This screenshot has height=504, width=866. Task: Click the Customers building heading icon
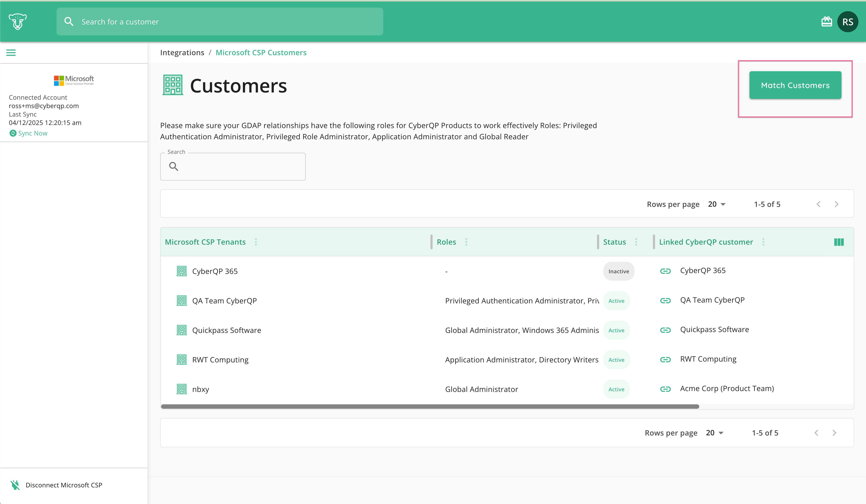tap(172, 85)
